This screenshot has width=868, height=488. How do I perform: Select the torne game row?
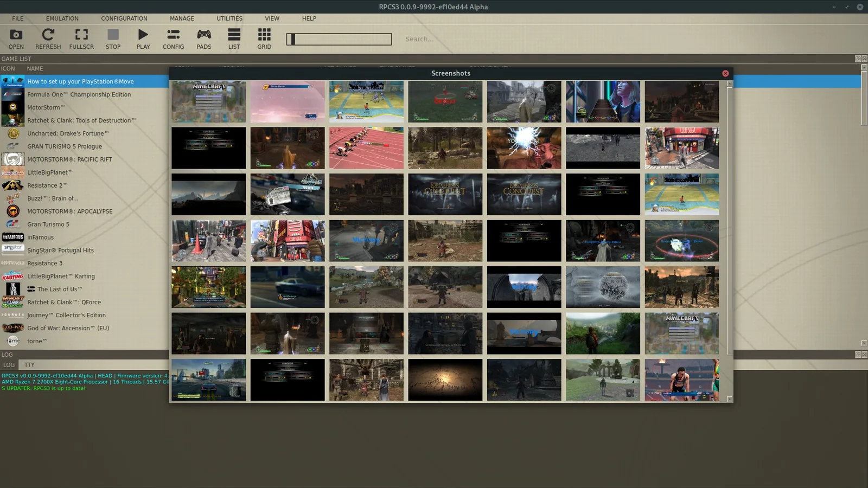(84, 342)
